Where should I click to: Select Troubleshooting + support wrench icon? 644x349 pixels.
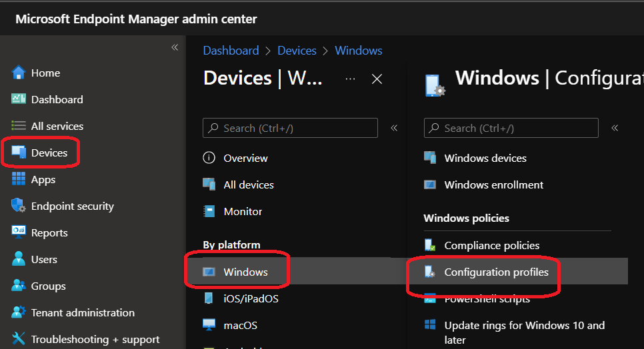tap(19, 339)
